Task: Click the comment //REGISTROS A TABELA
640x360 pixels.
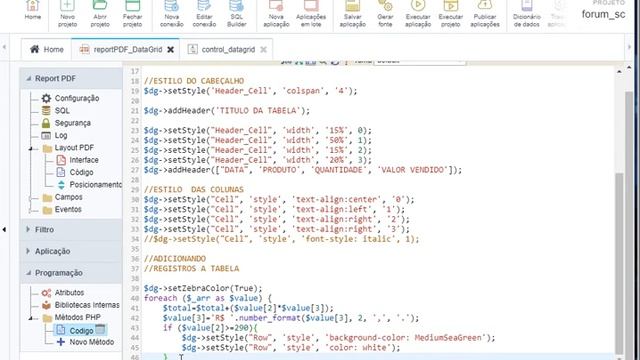Action: point(191,269)
